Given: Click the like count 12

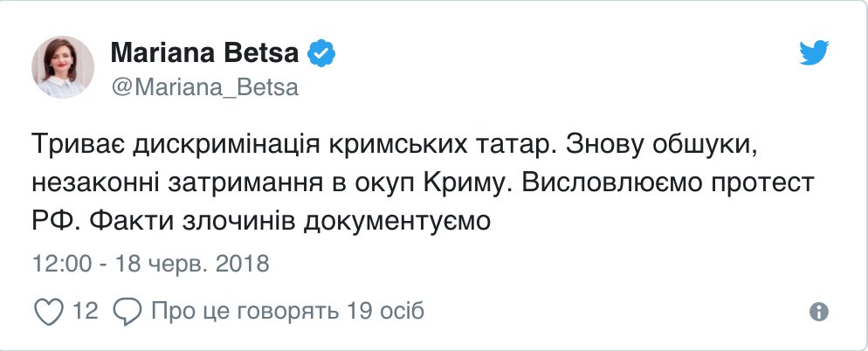Looking at the screenshot, I should tap(85, 311).
